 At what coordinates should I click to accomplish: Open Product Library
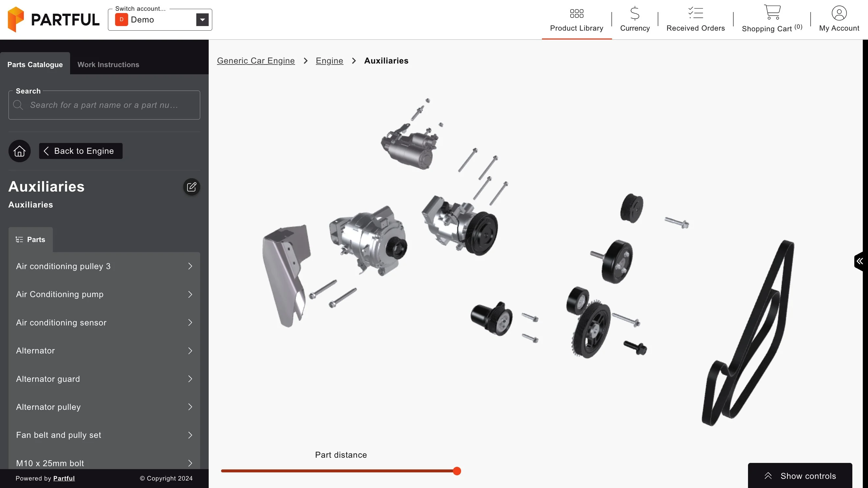coord(576,20)
